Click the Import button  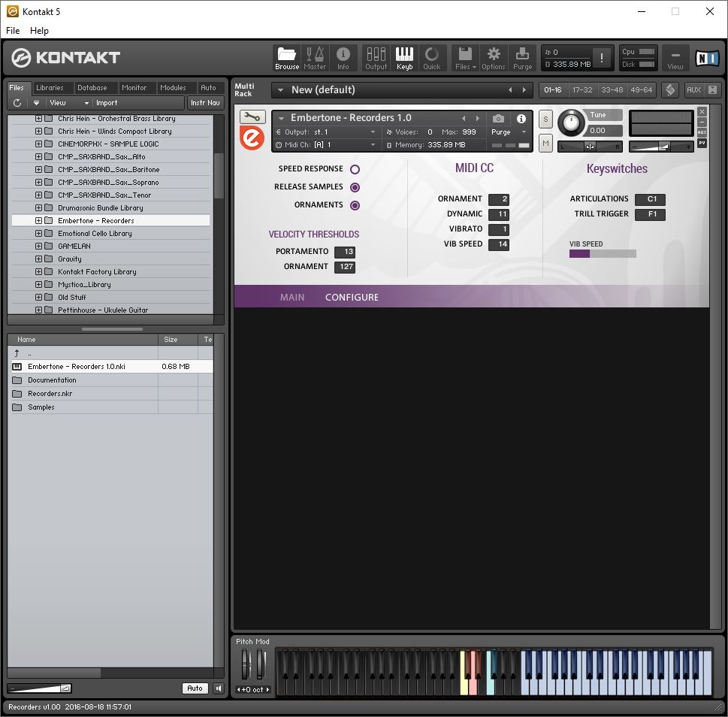click(107, 103)
